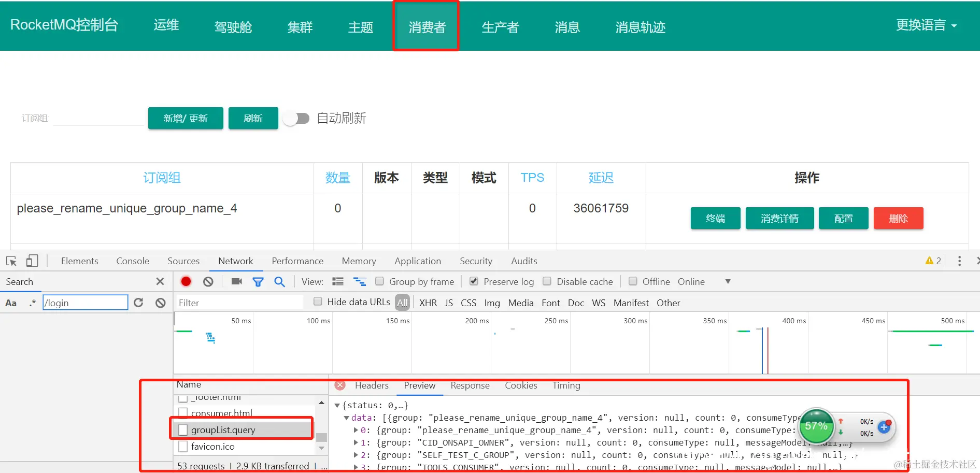Select the waterfall overview view icon
The width and height of the screenshot is (980, 473).
coord(360,282)
